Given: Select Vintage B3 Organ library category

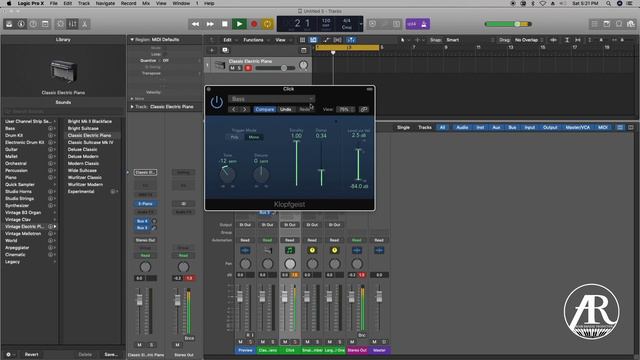Looking at the screenshot, I should pos(23,213).
